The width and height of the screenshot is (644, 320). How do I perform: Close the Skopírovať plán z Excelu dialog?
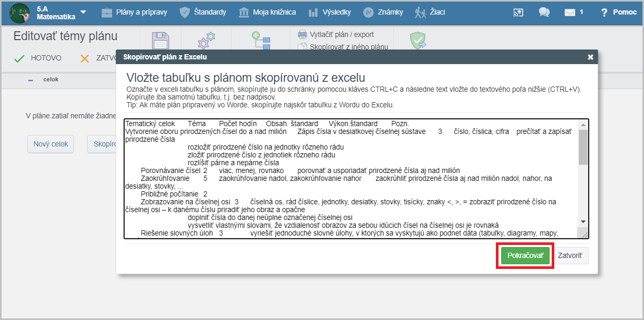click(590, 57)
